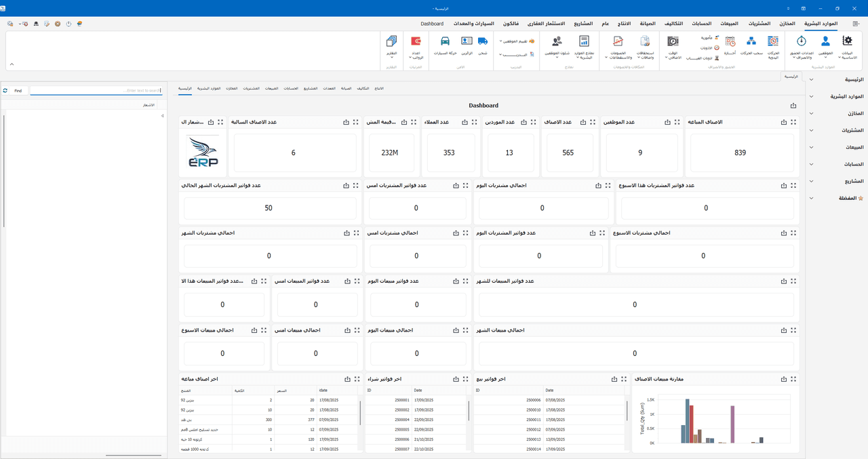The width and height of the screenshot is (868, 459).
Task: Open تقييم الموظفين dropdown in ribbon
Action: [x=517, y=41]
